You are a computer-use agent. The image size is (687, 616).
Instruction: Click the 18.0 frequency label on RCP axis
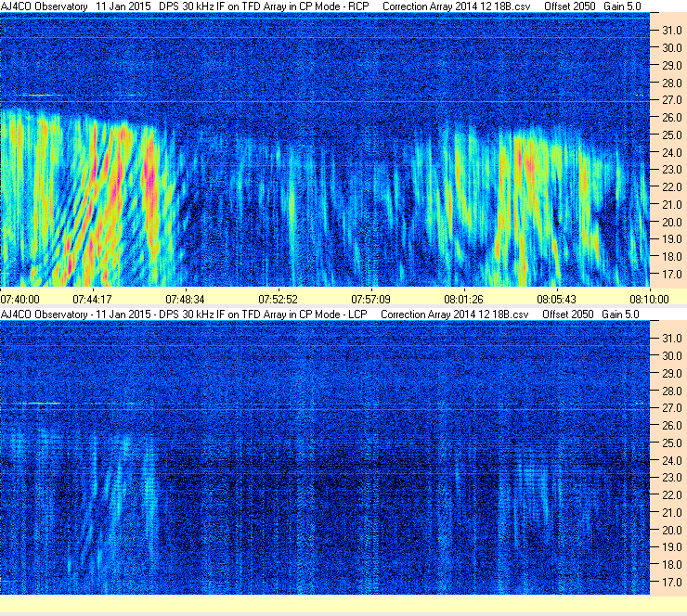tap(671, 257)
